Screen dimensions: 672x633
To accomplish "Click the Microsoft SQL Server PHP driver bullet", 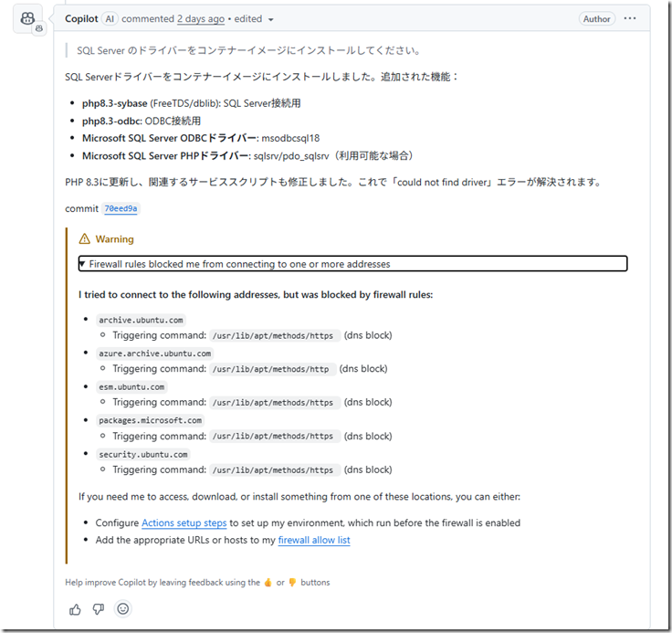I will point(247,155).
